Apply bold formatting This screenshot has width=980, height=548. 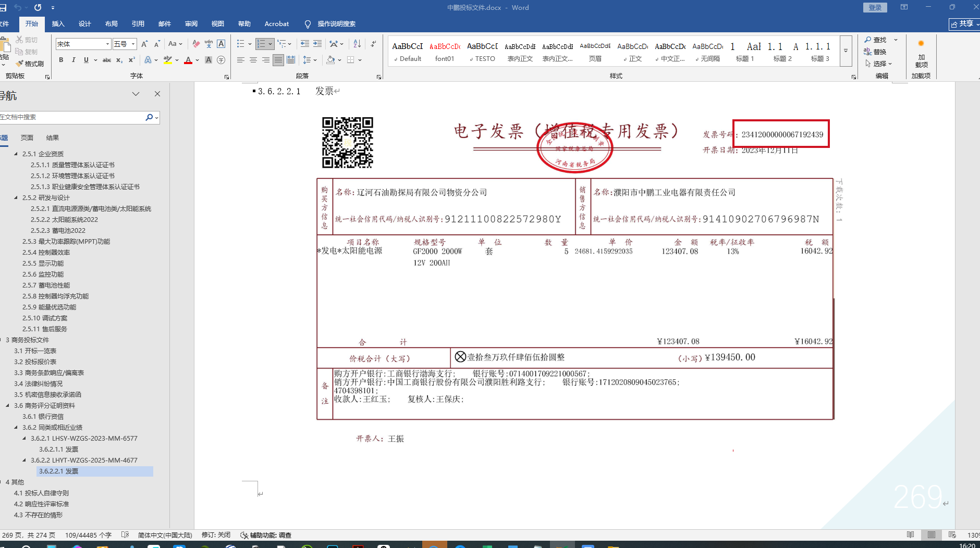[x=61, y=60]
